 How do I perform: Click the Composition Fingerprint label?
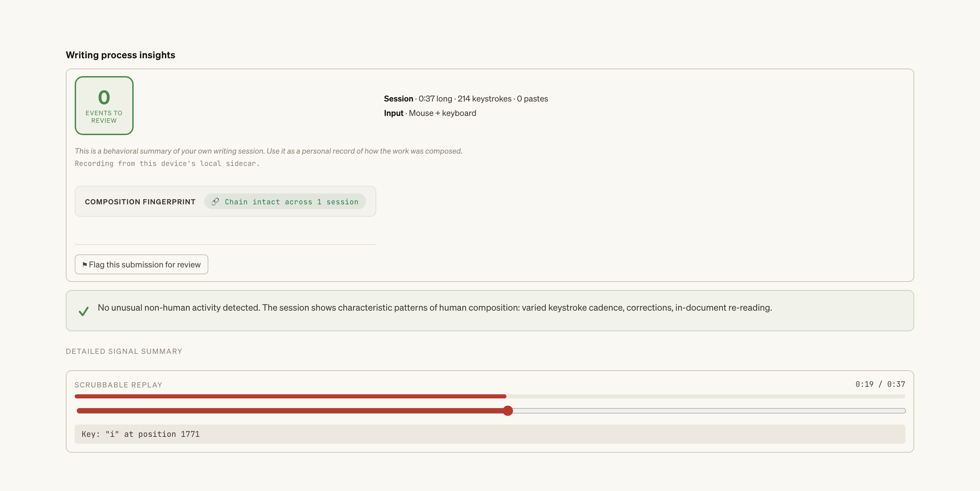point(140,202)
